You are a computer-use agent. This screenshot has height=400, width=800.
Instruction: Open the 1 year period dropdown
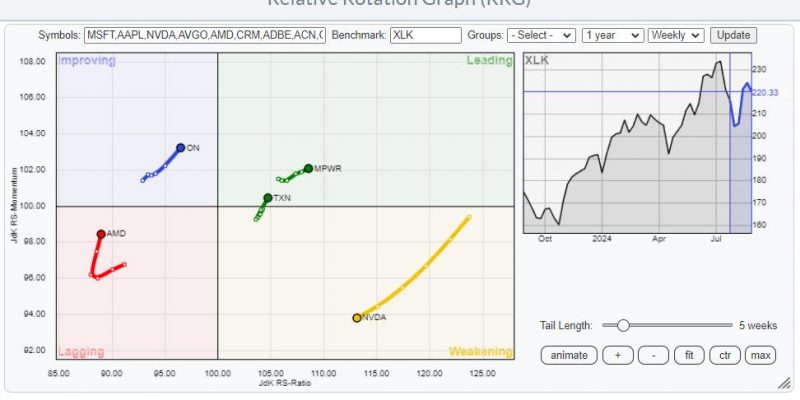pyautogui.click(x=613, y=35)
